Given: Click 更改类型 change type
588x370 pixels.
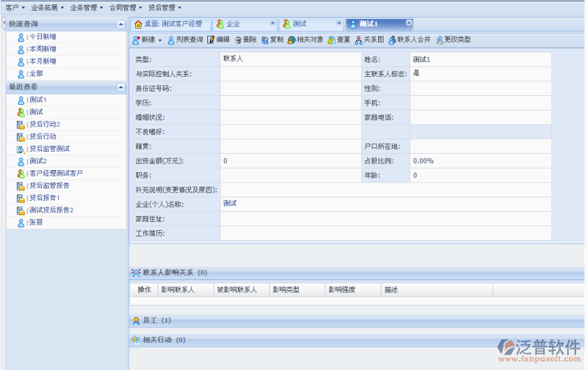Looking at the screenshot, I should click(x=453, y=40).
